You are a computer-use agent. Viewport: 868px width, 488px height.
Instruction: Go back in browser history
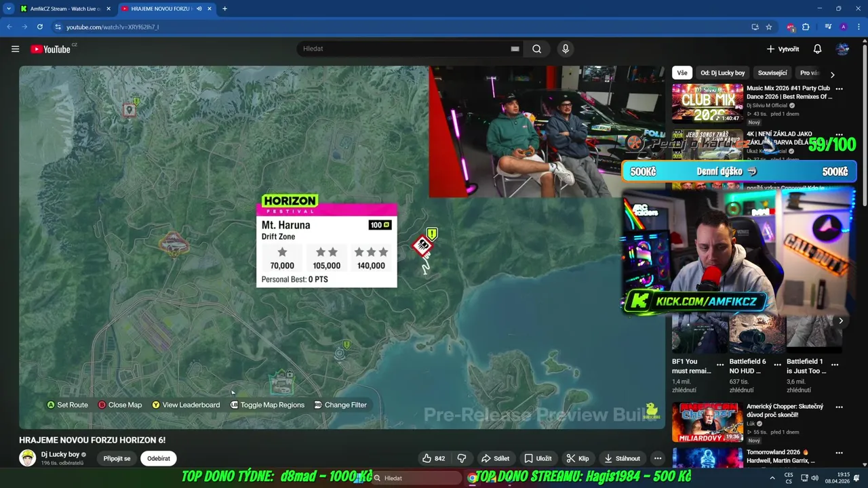[x=9, y=27]
